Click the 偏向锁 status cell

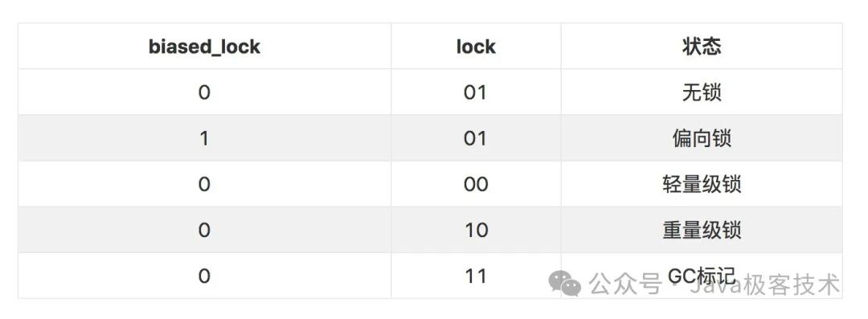pos(702,138)
